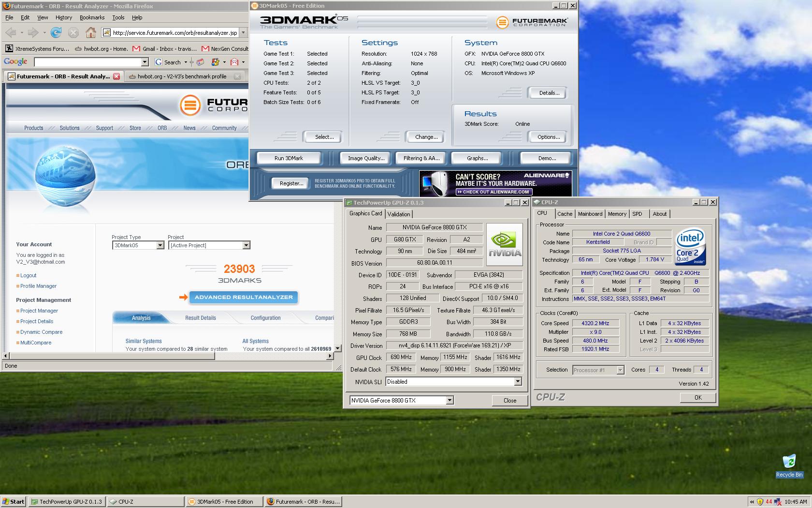Image resolution: width=812 pixels, height=508 pixels.
Task: Open the Profile Manager link
Action: pos(38,286)
